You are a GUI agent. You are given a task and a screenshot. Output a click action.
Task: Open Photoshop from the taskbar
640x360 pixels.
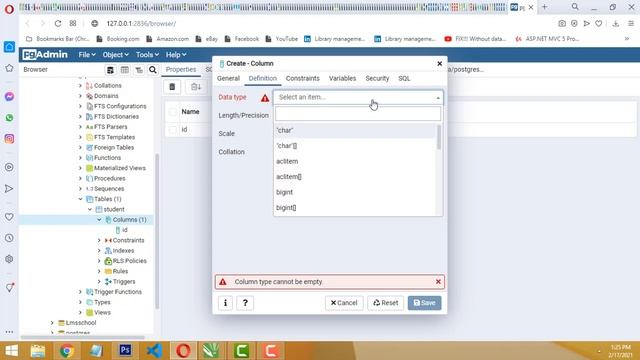point(125,351)
